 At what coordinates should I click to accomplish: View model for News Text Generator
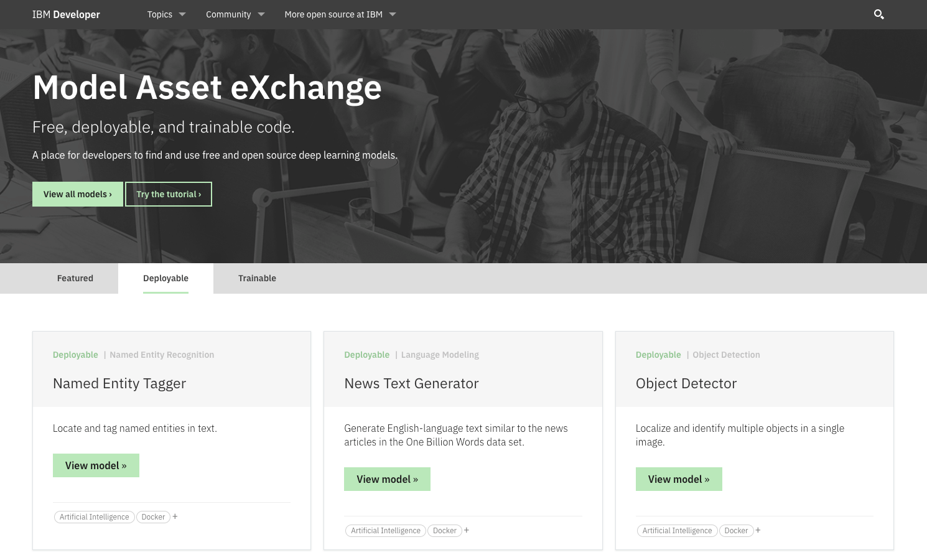[x=387, y=479]
